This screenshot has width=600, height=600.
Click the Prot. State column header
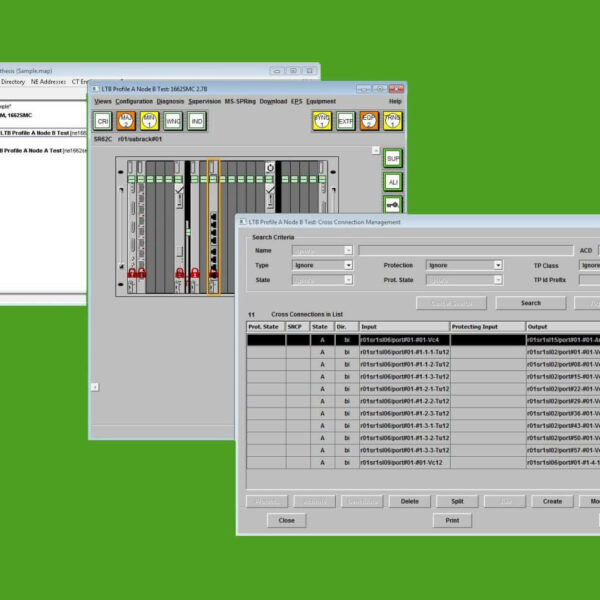(266, 327)
